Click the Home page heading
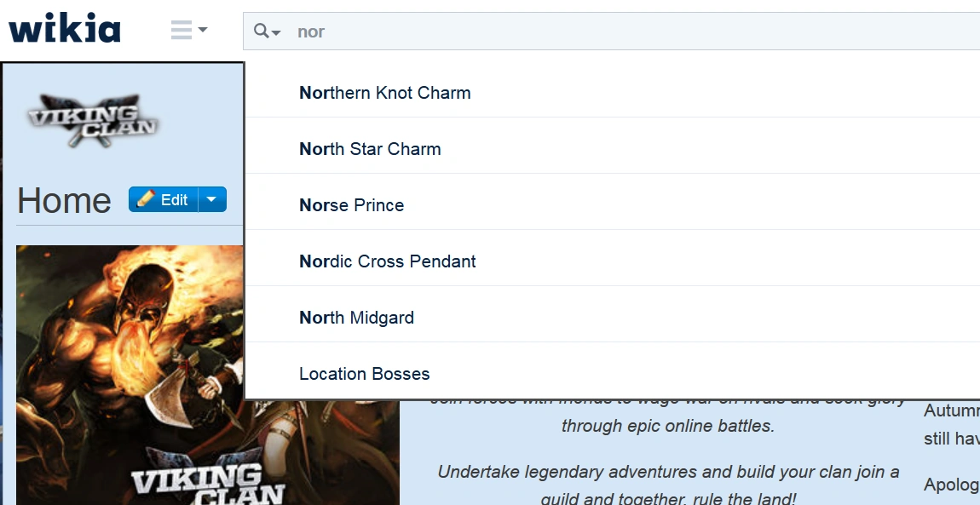The image size is (980, 505). coord(64,201)
